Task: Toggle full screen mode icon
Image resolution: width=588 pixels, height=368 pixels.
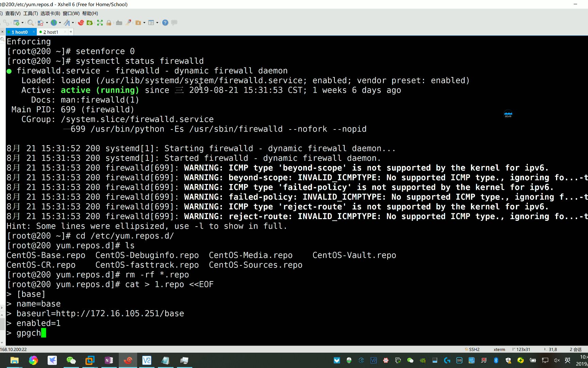Action: pos(100,23)
